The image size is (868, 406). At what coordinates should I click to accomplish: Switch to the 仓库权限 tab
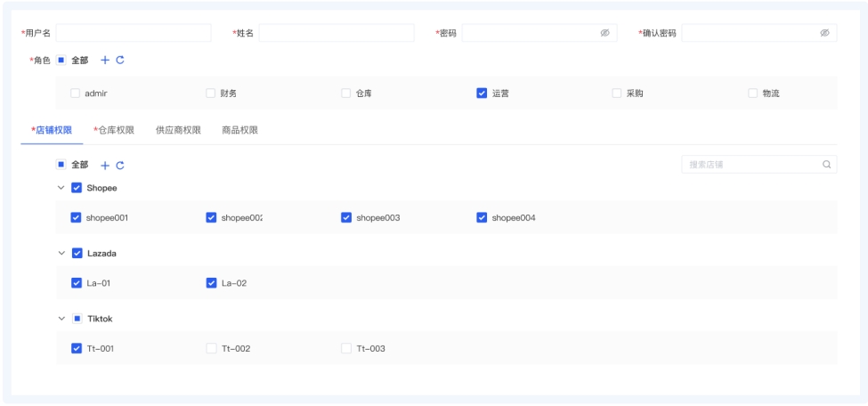click(114, 131)
